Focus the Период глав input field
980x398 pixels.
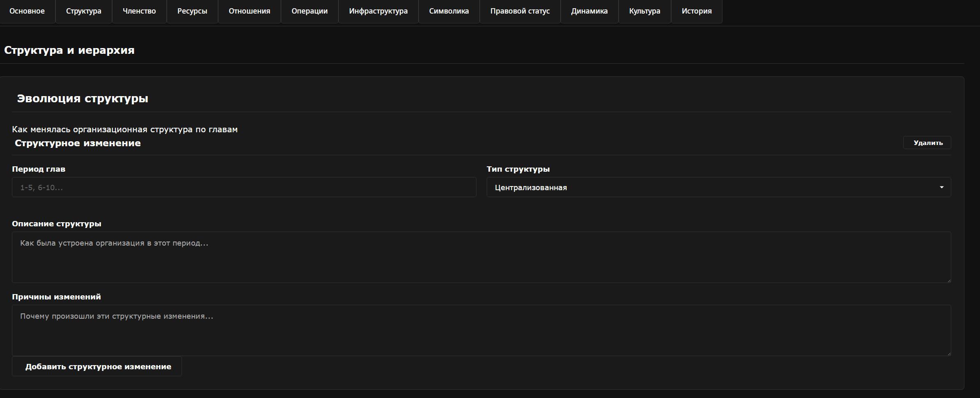click(244, 187)
